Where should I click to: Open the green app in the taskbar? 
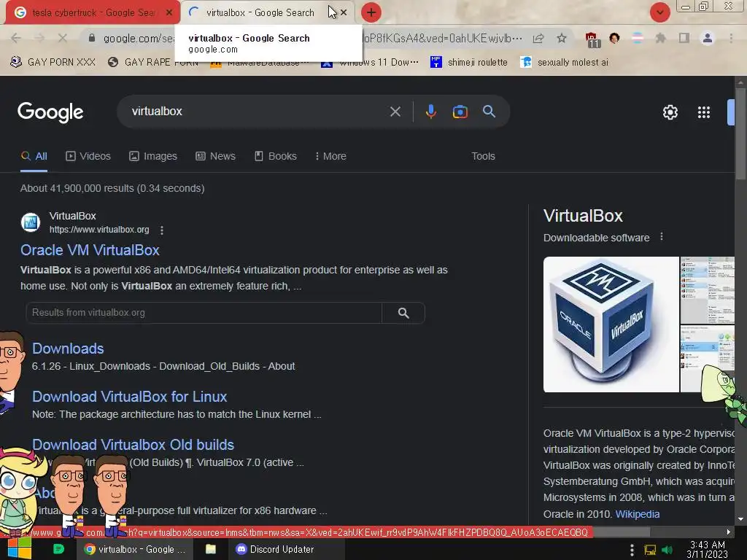(58, 549)
